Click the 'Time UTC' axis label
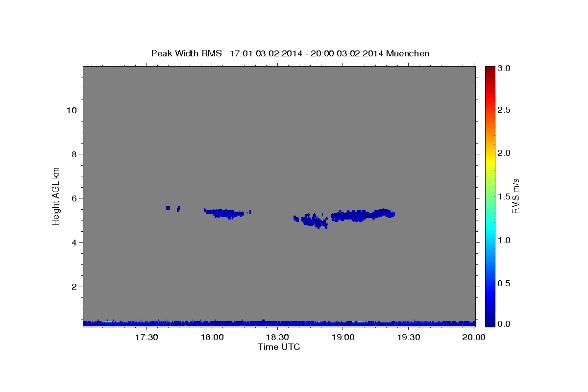588x392 pixels. pyautogui.click(x=279, y=347)
